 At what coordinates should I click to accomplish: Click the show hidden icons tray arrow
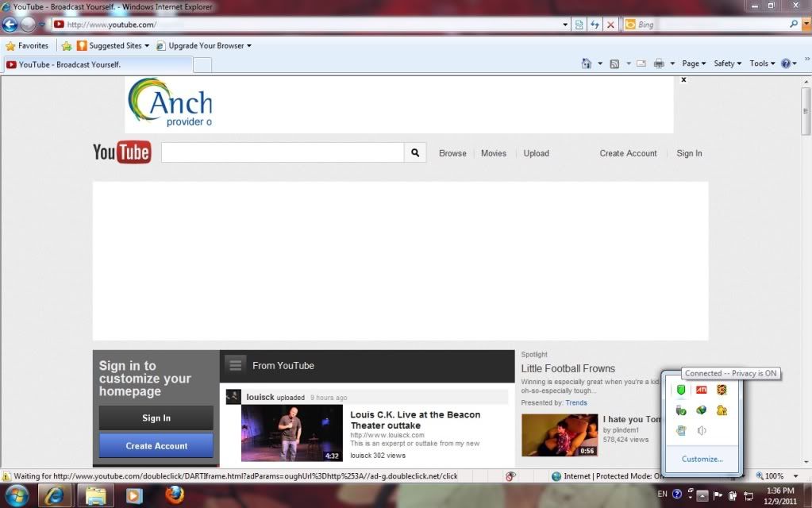pos(702,495)
